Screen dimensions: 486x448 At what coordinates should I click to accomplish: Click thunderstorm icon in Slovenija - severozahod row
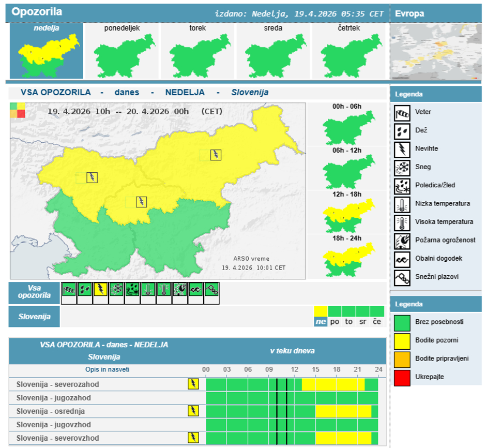pyautogui.click(x=193, y=384)
